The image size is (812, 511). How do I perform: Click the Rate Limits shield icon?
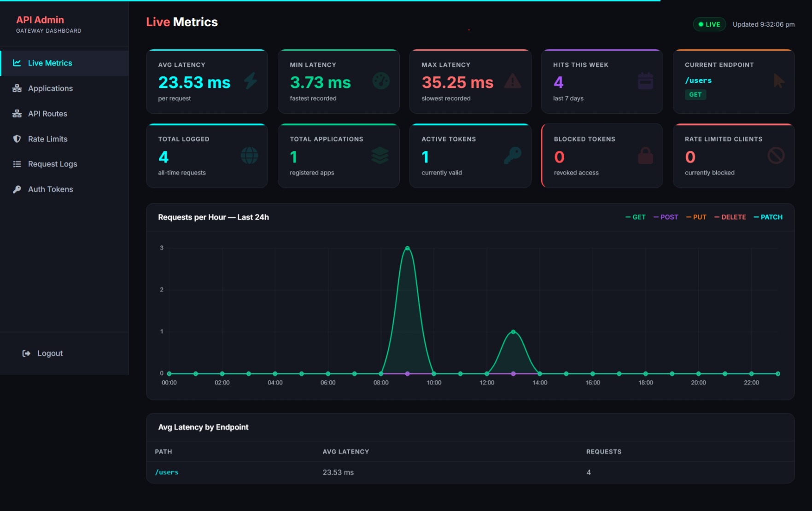coord(17,139)
